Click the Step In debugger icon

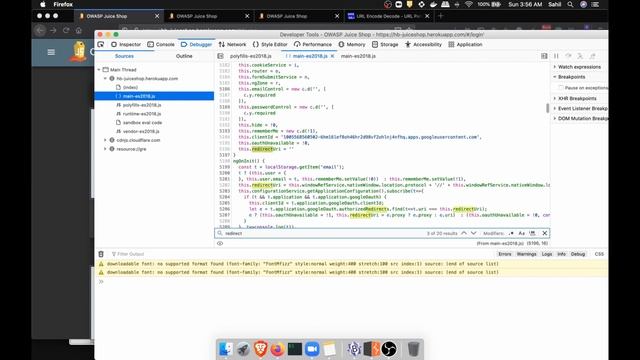[580, 56]
